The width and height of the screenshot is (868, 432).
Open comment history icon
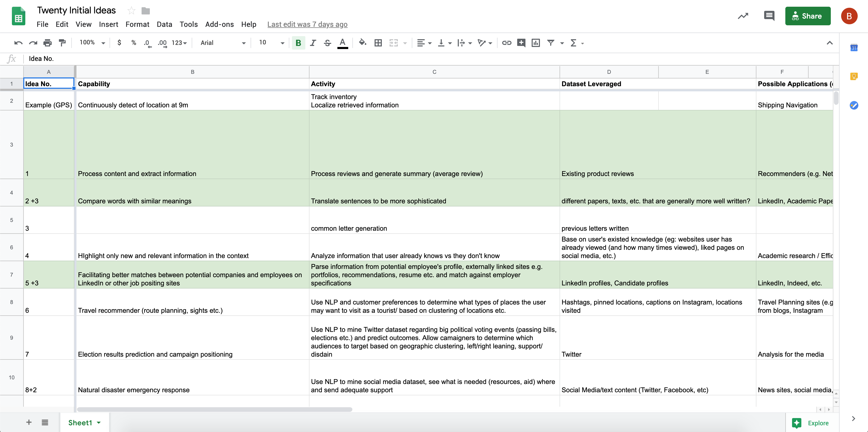click(x=769, y=16)
